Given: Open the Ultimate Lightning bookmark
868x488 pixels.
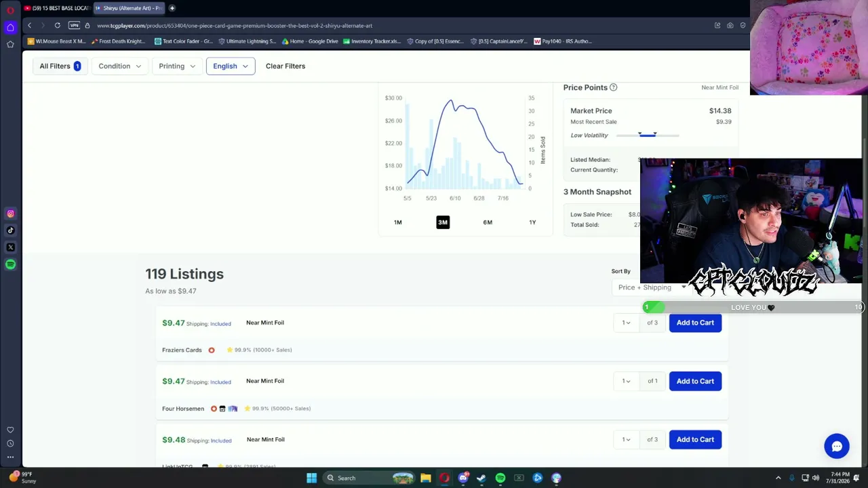Looking at the screenshot, I should [x=248, y=41].
